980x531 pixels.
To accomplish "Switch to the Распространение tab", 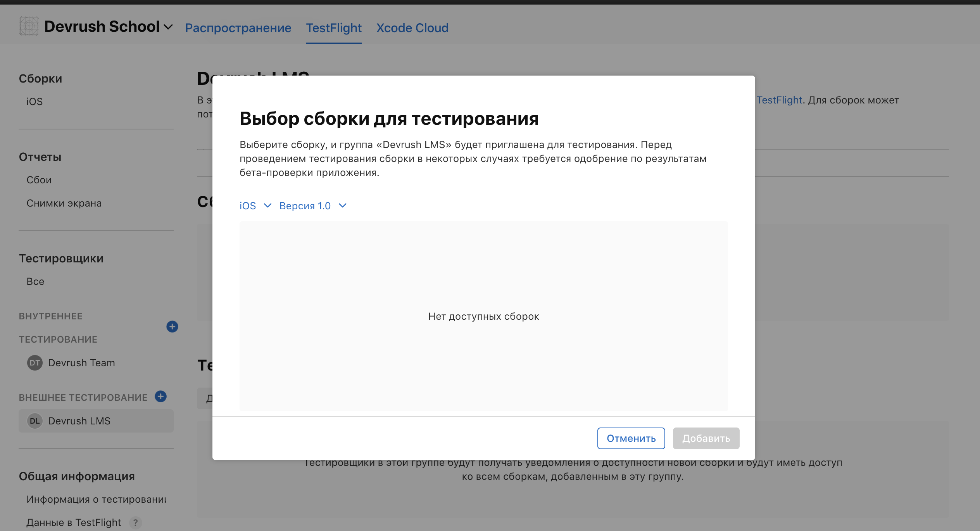I will (238, 28).
